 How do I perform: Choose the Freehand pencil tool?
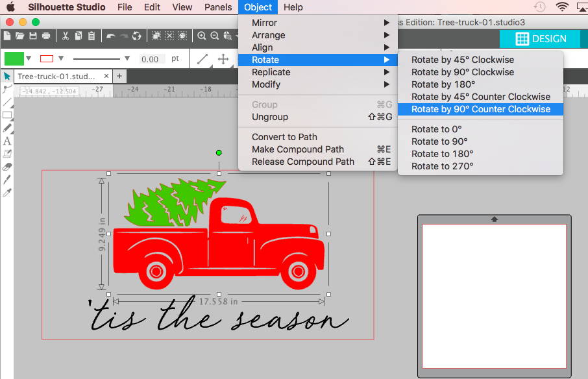[x=7, y=128]
